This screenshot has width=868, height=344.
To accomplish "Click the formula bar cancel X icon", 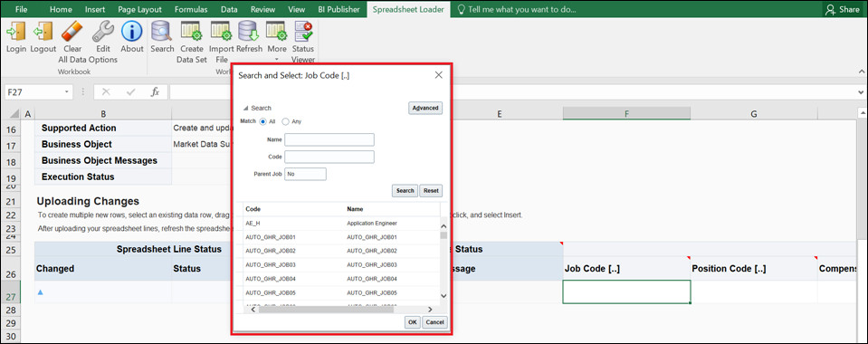I will click(107, 92).
